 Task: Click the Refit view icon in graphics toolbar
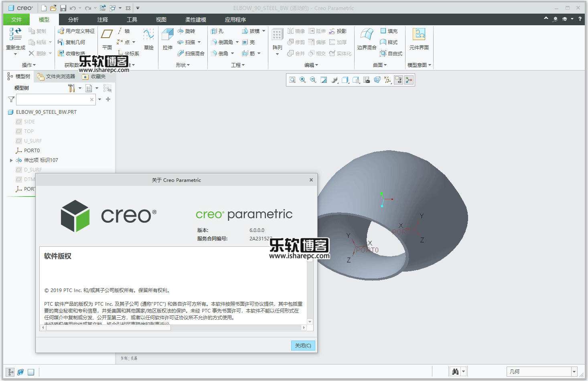(x=292, y=80)
